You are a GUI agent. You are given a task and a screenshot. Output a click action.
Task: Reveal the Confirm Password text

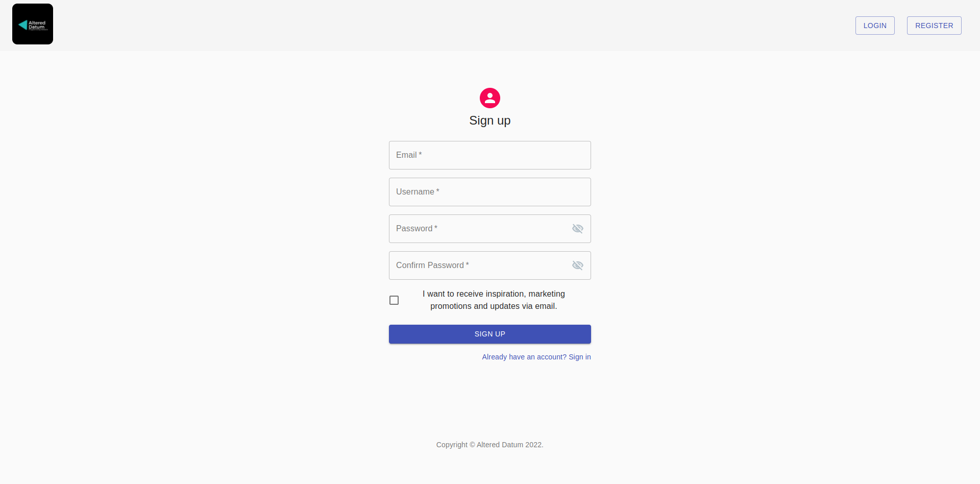[x=577, y=265]
